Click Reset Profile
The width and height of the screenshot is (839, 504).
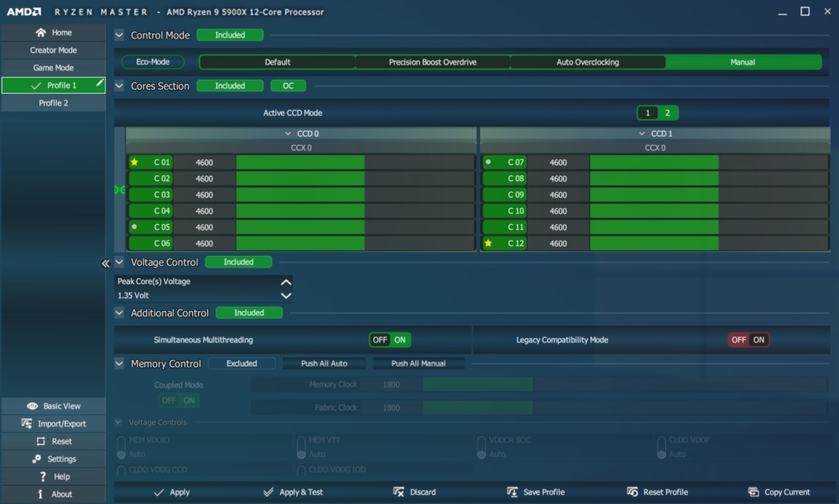tap(658, 492)
